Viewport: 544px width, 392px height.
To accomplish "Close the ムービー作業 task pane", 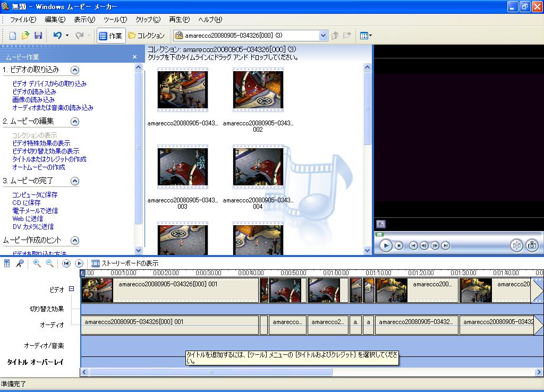I will click(x=134, y=57).
